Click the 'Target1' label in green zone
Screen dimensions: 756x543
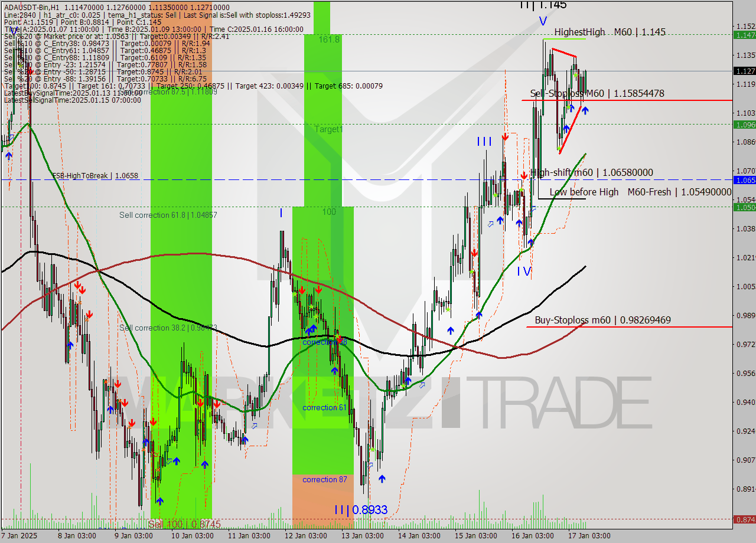tap(328, 129)
